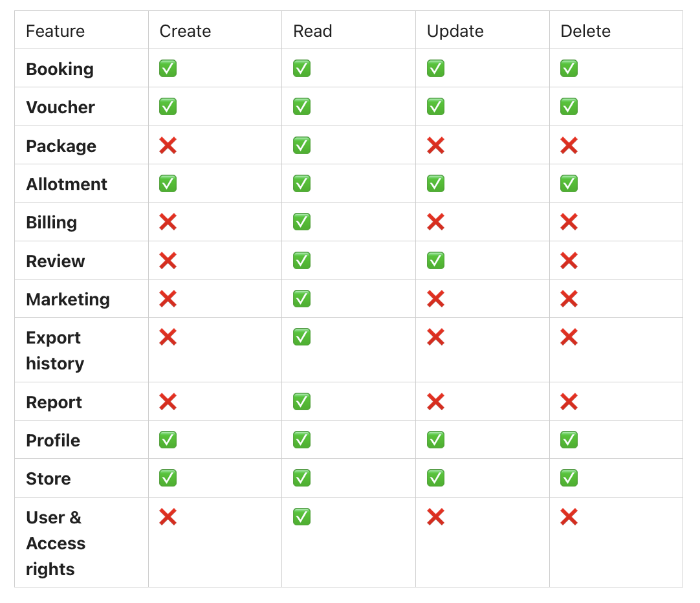The image size is (700, 603).
Task: Click the Marketing Delete red cross
Action: pos(569,299)
